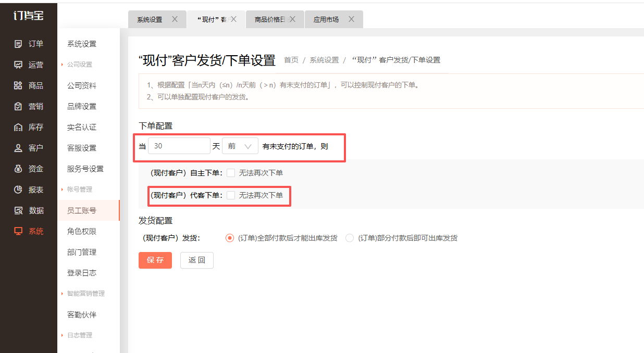Open the 库存 warehouse icon

click(19, 128)
